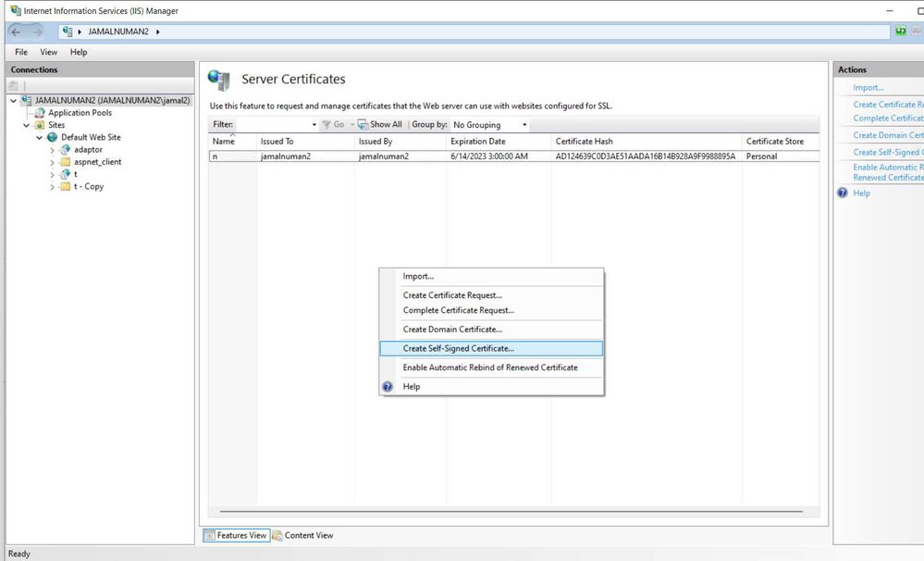Click Import... link in Actions pane
Image resolution: width=924 pixels, height=561 pixels.
[868, 87]
